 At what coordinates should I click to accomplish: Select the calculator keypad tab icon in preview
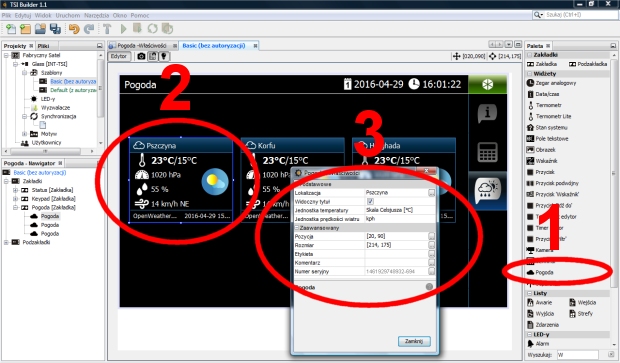[487, 152]
